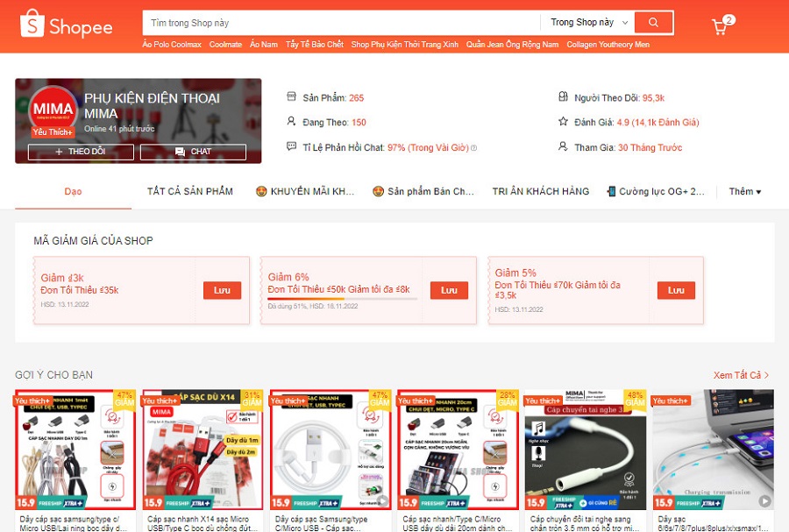
Task: Save the 'Giảm ₫3k' voucher
Action: (222, 290)
